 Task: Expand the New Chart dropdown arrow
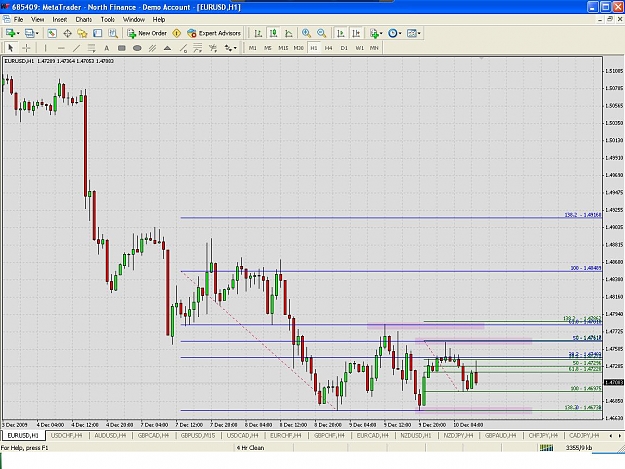(x=18, y=33)
